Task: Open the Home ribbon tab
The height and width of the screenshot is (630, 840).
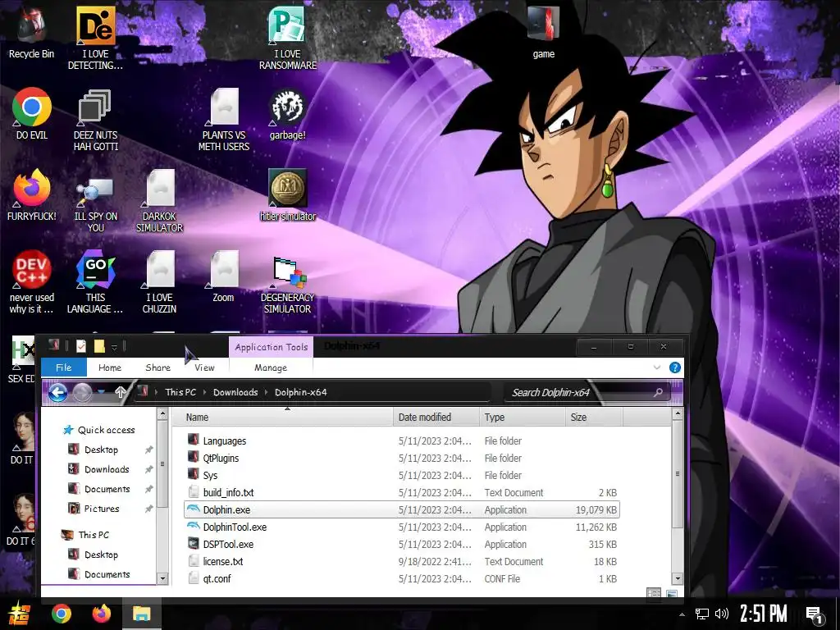Action: (110, 367)
